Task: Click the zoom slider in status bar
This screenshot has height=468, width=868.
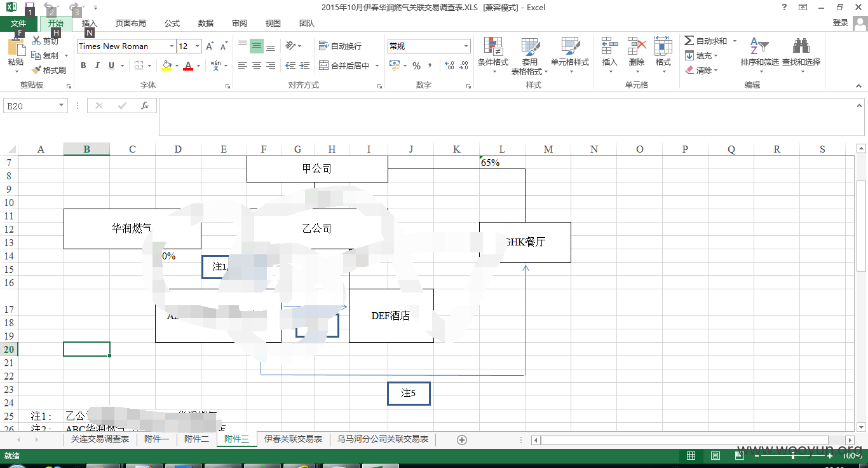Action: pos(793,456)
